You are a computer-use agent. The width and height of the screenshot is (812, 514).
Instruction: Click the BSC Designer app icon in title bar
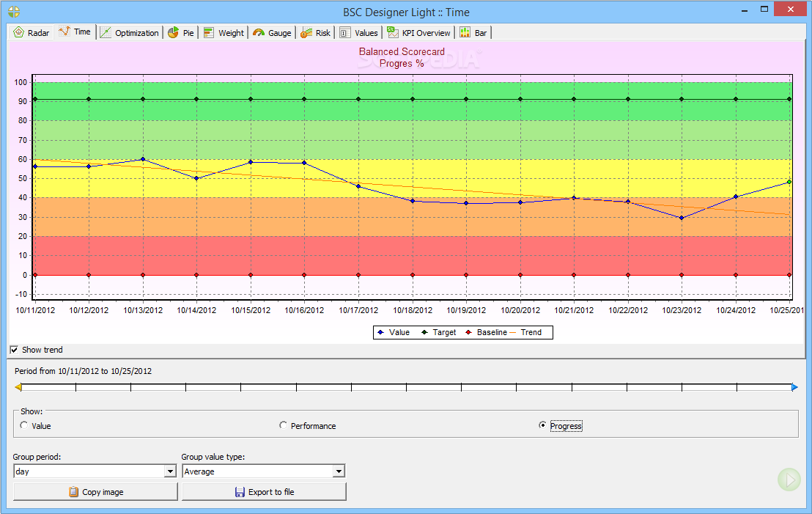[x=14, y=12]
